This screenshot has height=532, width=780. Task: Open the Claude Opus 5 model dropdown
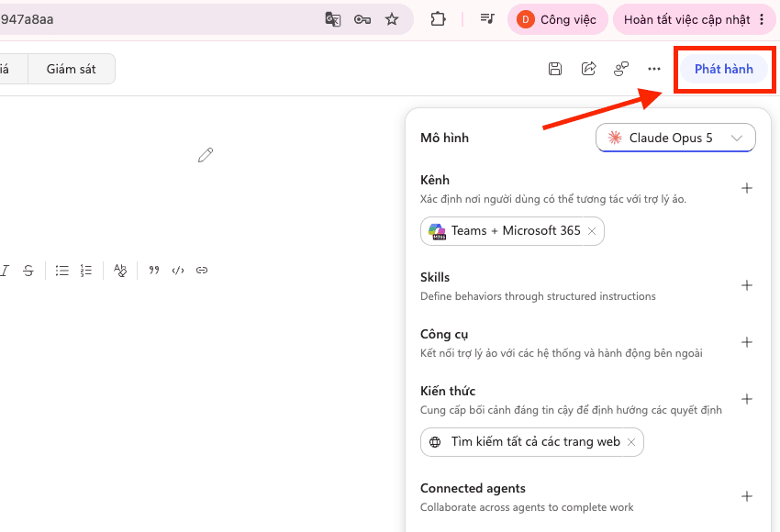click(675, 138)
